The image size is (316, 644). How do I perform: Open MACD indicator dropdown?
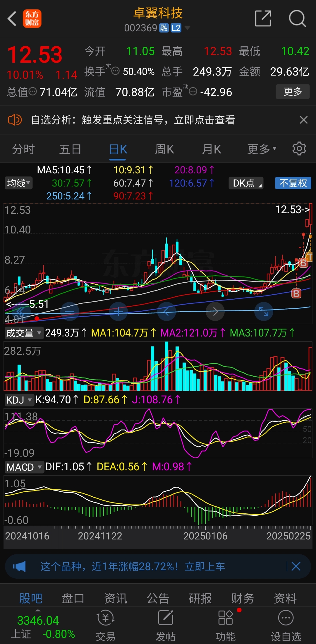click(x=24, y=467)
